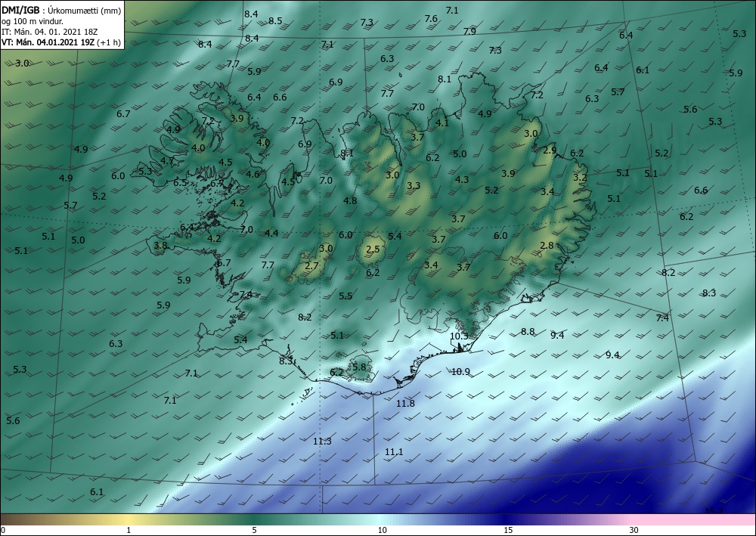Click the 5.5 value on the map
This screenshot has width=756, height=536.
(x=345, y=296)
